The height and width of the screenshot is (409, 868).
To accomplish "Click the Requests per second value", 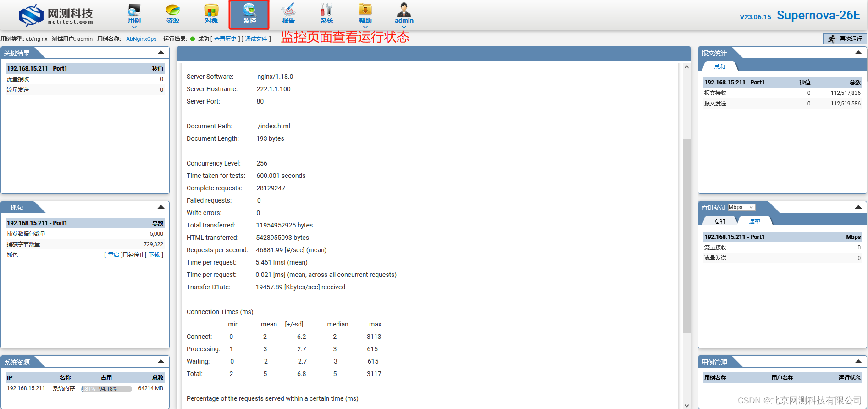I will click(291, 250).
